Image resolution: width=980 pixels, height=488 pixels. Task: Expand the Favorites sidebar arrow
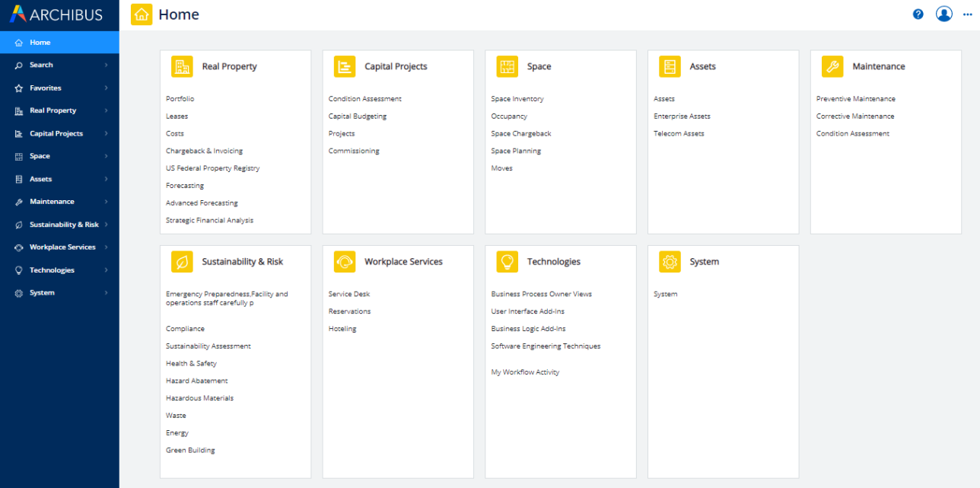[106, 88]
